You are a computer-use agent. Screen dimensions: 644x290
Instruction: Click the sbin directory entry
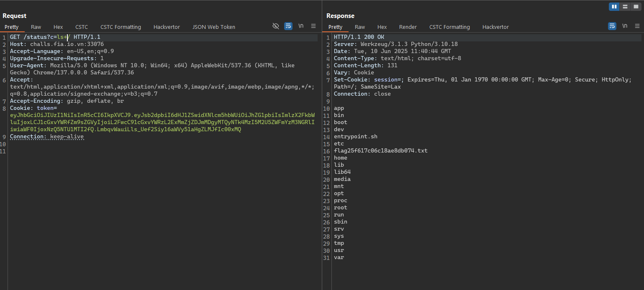[341, 221]
